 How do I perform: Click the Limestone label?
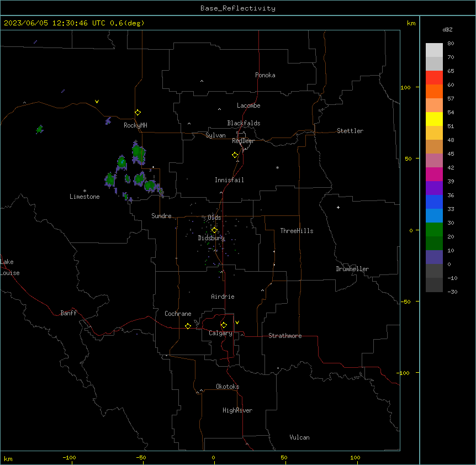click(x=84, y=197)
